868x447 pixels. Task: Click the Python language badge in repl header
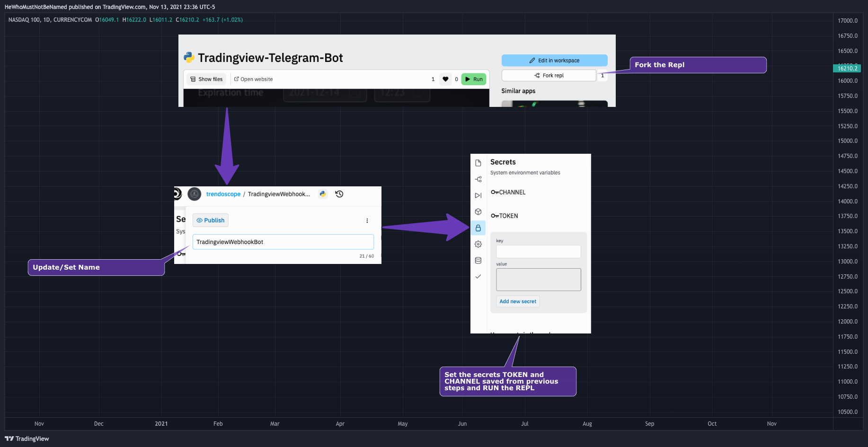(x=323, y=194)
